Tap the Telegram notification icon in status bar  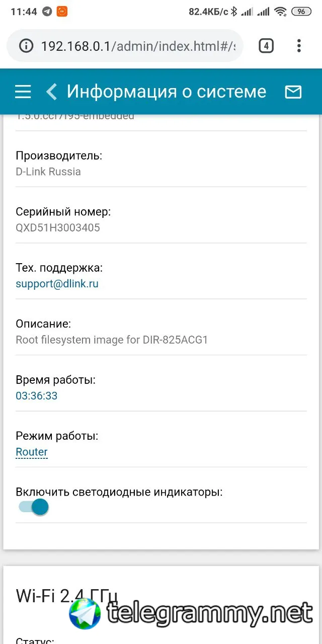(x=47, y=12)
